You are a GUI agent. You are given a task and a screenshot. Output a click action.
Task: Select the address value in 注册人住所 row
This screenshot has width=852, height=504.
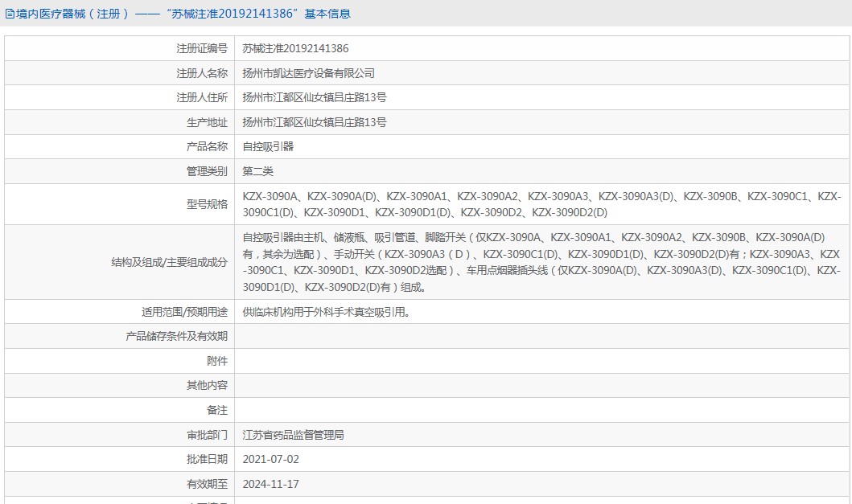(x=315, y=98)
